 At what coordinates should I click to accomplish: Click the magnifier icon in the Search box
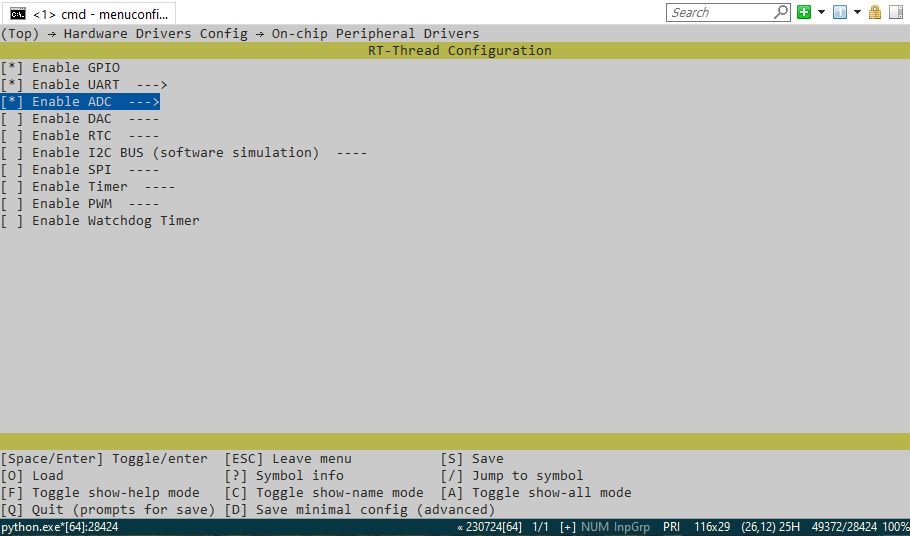click(x=781, y=12)
